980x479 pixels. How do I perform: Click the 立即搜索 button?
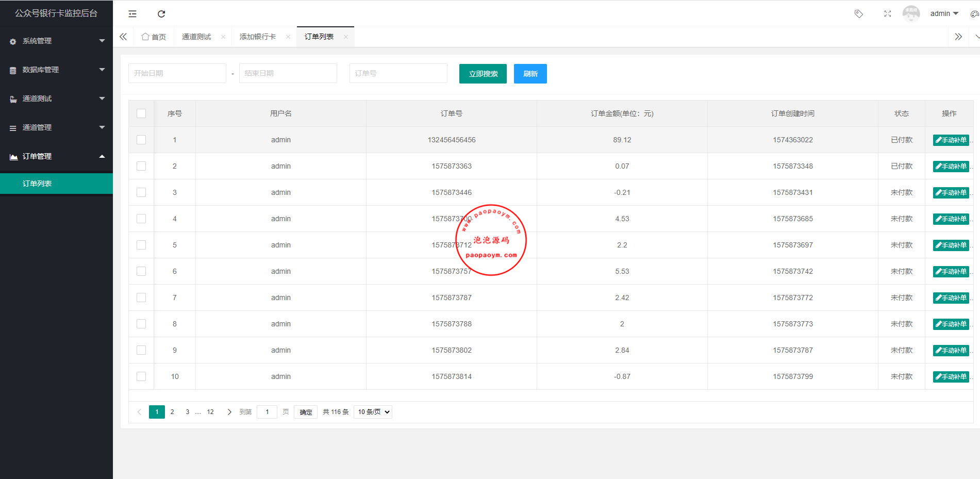[483, 74]
